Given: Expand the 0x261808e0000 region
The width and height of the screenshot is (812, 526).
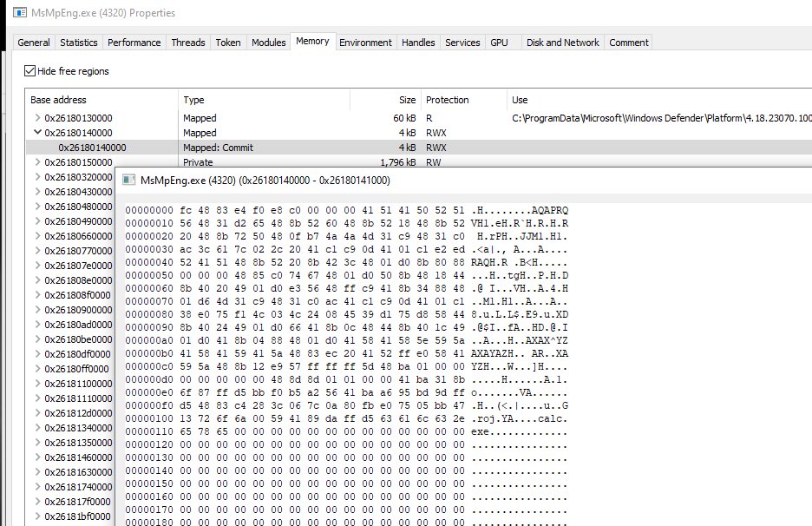Looking at the screenshot, I should [37, 279].
